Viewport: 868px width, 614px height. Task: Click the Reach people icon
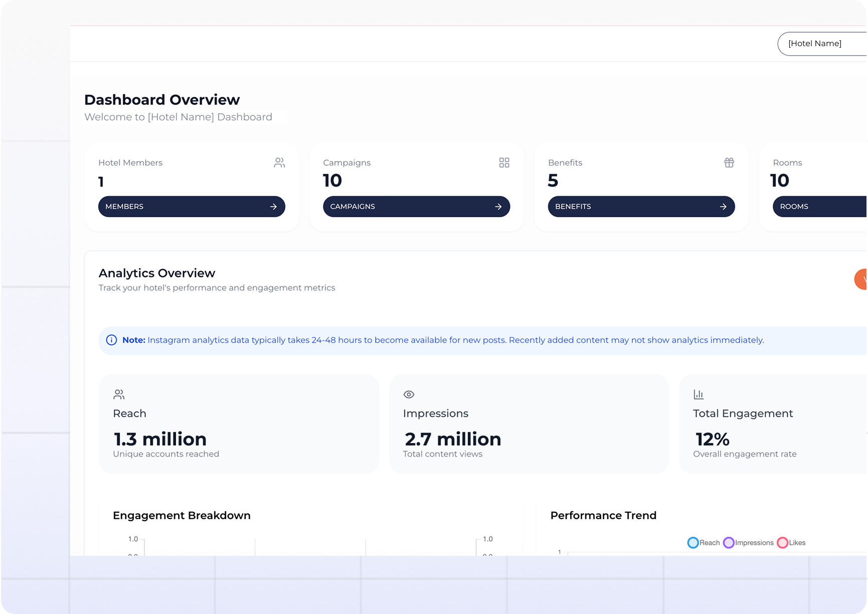tap(119, 394)
